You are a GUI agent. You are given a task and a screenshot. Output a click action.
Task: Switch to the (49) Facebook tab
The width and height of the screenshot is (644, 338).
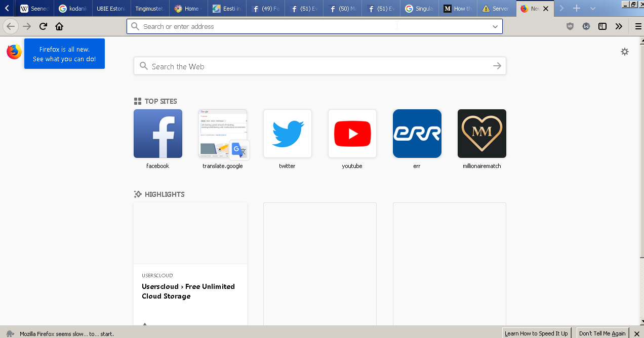[x=265, y=9]
